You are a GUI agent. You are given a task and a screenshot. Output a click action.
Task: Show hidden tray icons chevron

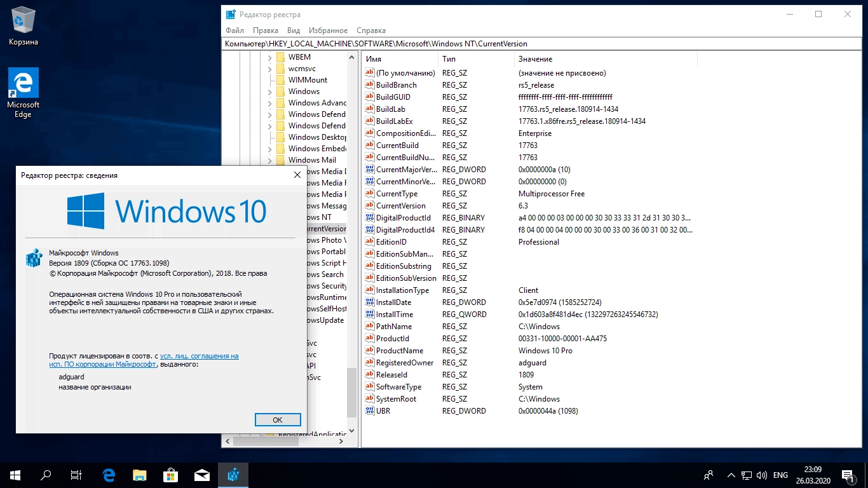731,475
